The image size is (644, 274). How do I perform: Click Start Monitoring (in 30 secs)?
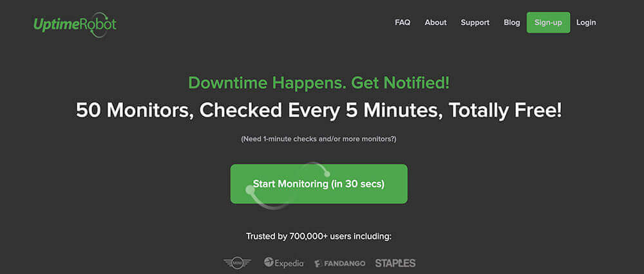319,184
